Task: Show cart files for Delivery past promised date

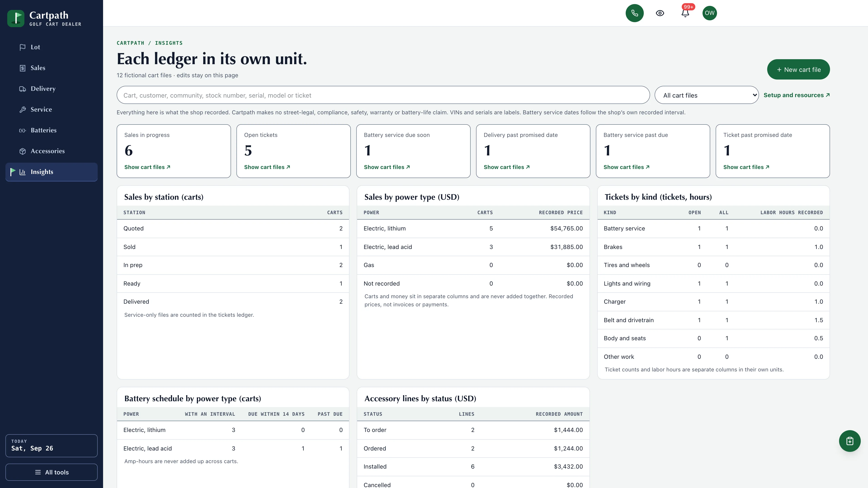Action: (506, 167)
